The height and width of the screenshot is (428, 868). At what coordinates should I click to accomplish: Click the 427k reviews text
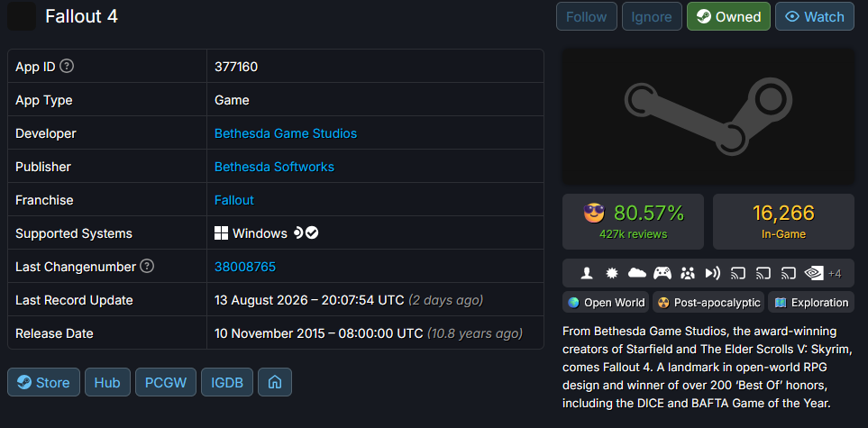(634, 234)
